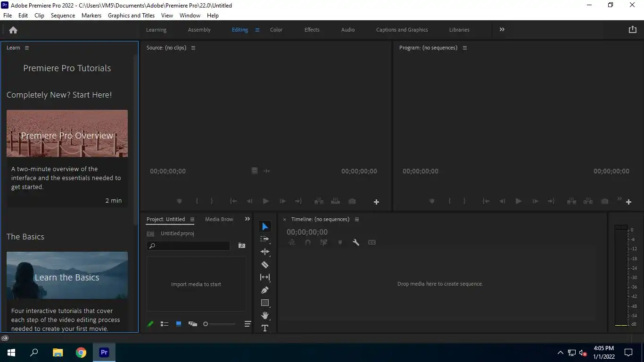Click the captions CC icon in Timeline
The height and width of the screenshot is (362, 644).
point(372,242)
